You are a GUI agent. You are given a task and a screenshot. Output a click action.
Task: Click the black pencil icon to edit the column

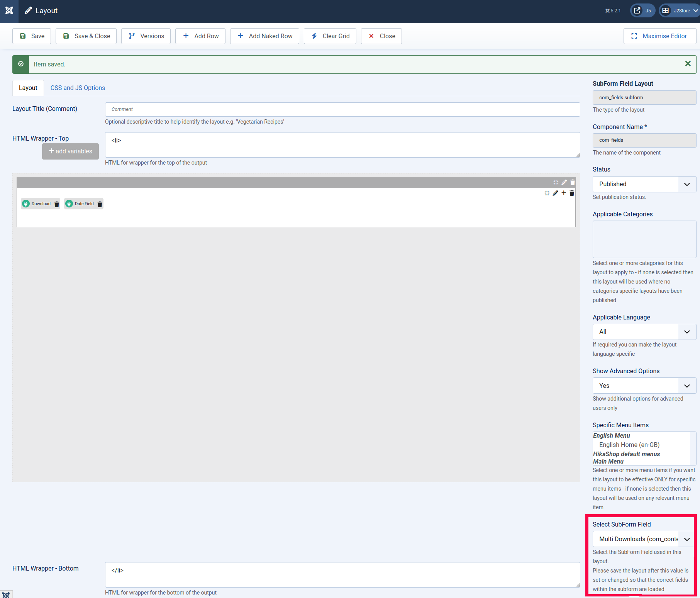[555, 193]
